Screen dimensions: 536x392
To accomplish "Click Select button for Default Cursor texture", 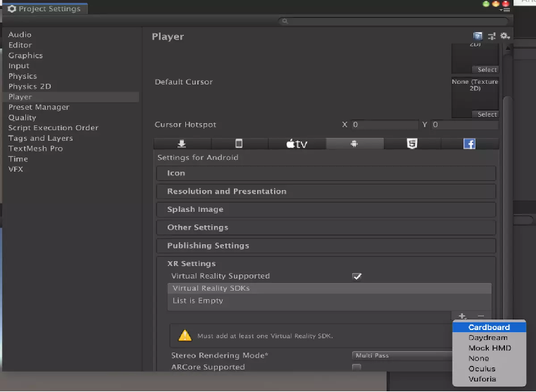I will tap(485, 115).
